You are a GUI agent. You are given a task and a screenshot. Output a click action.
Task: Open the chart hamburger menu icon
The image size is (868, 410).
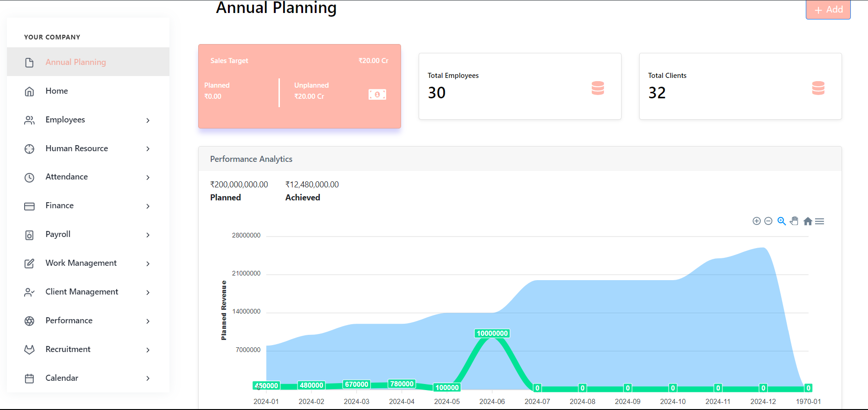coord(820,221)
